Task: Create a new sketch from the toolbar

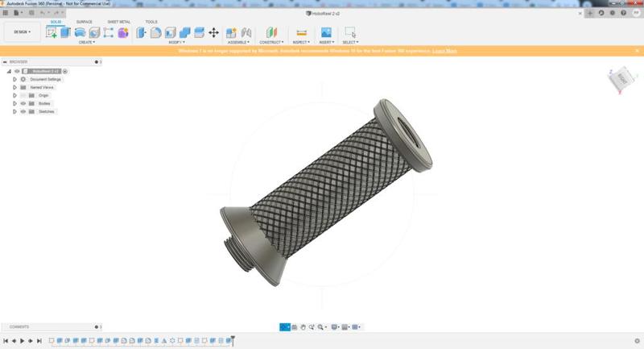Action: [x=52, y=32]
